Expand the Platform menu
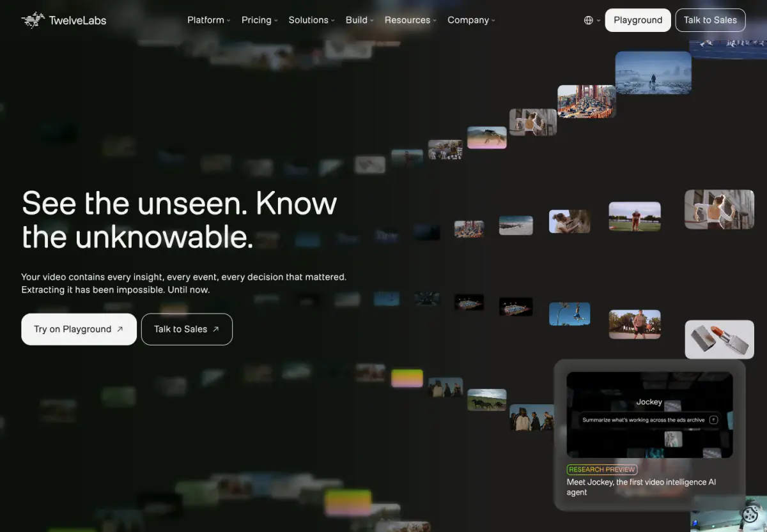This screenshot has height=532, width=767. (208, 20)
